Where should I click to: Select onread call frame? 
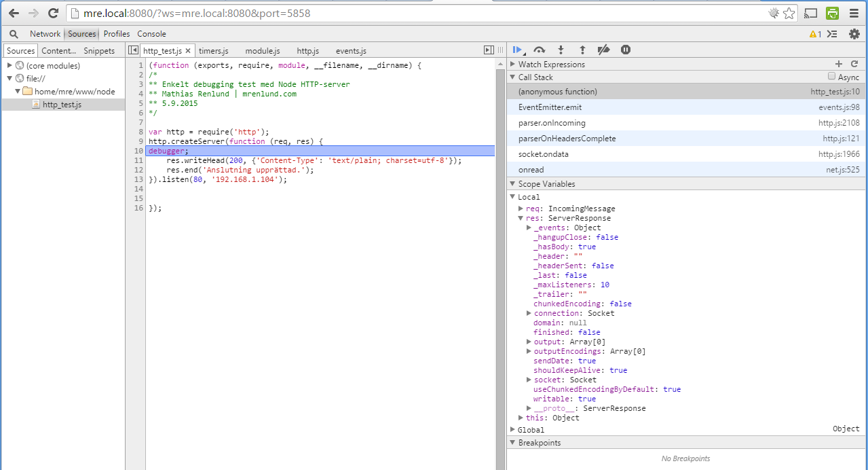coord(687,170)
